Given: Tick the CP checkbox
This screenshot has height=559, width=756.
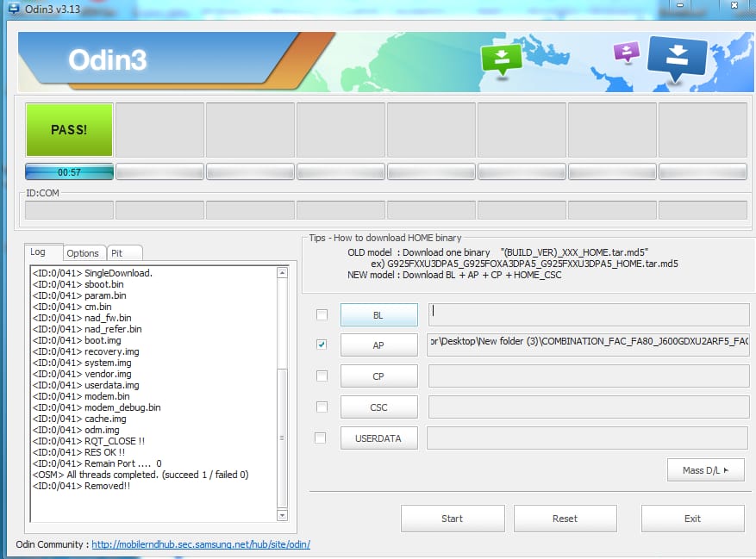Looking at the screenshot, I should [322, 376].
